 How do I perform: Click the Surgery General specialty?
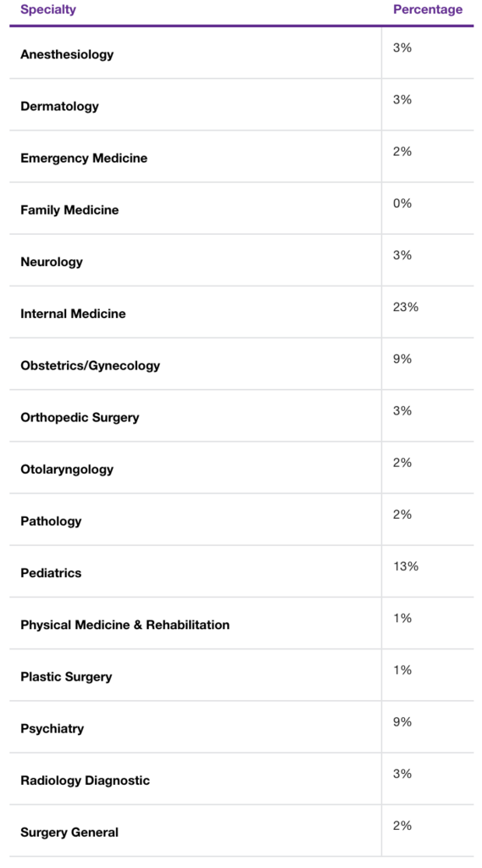[x=69, y=832]
